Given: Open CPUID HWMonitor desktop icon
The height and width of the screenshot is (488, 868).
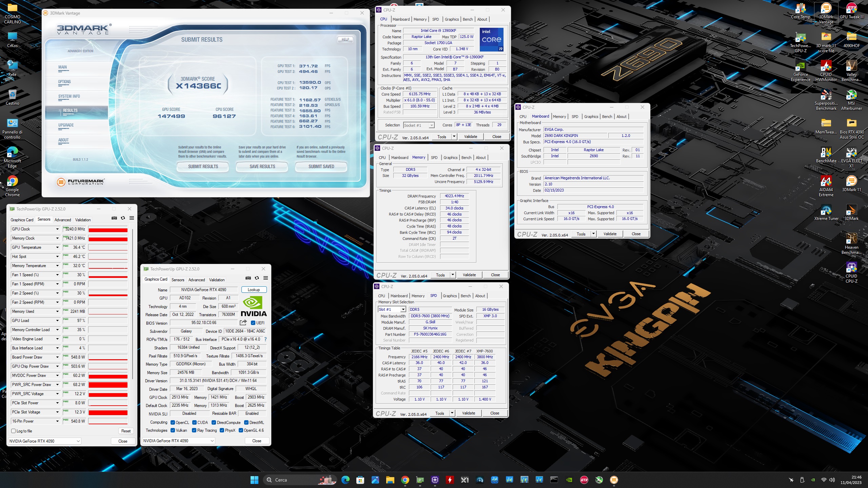Looking at the screenshot, I should [x=826, y=71].
